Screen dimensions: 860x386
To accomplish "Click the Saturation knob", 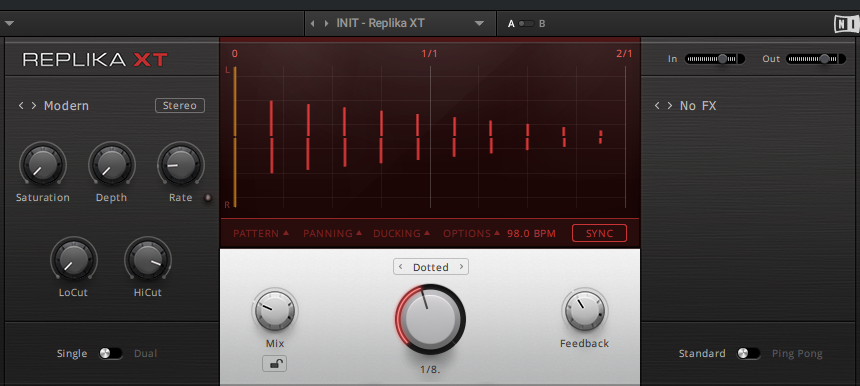I will [42, 164].
